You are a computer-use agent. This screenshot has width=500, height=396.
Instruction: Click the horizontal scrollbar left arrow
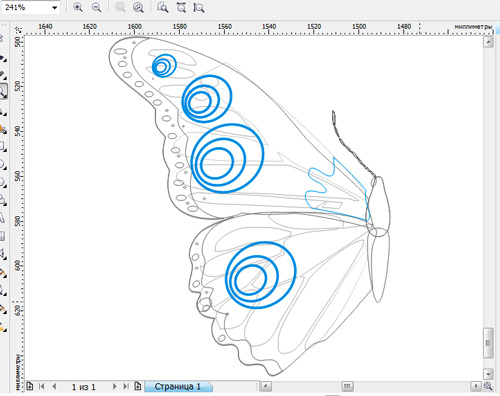(x=266, y=386)
